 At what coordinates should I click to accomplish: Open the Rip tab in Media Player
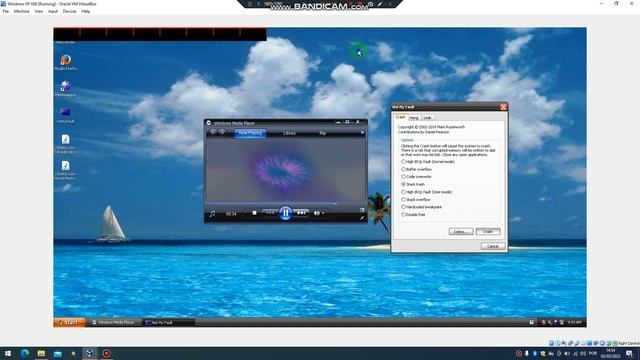pyautogui.click(x=322, y=133)
